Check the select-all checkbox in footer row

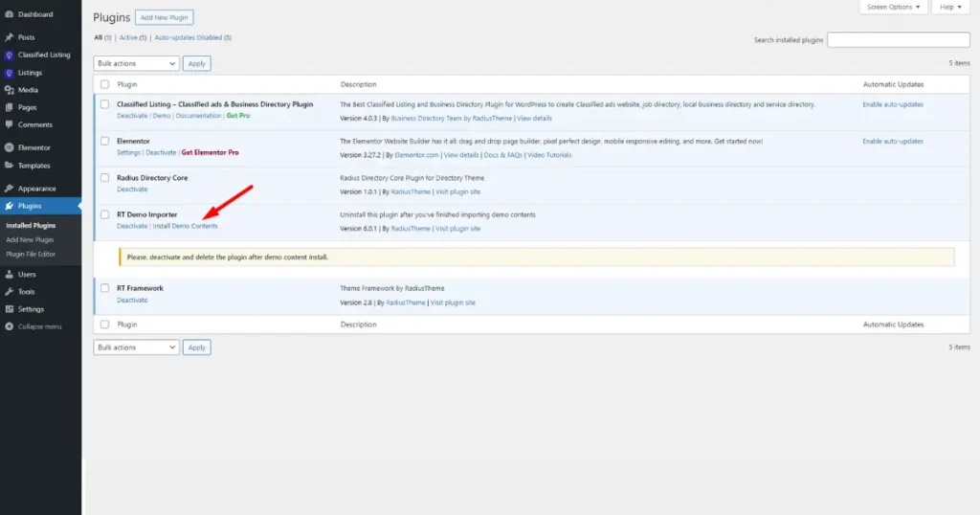pyautogui.click(x=104, y=325)
